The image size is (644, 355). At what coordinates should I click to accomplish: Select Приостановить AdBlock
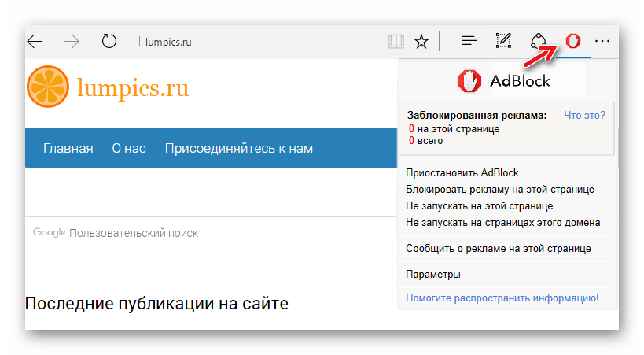[462, 172]
